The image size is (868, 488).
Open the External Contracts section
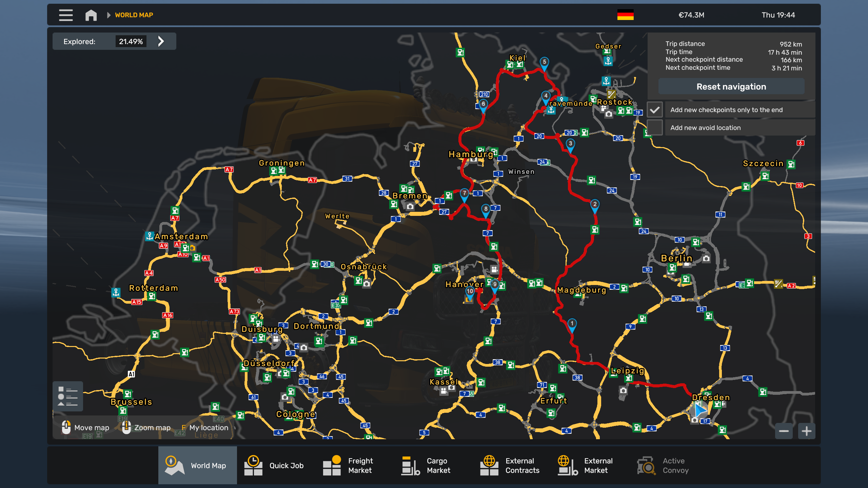pos(510,465)
